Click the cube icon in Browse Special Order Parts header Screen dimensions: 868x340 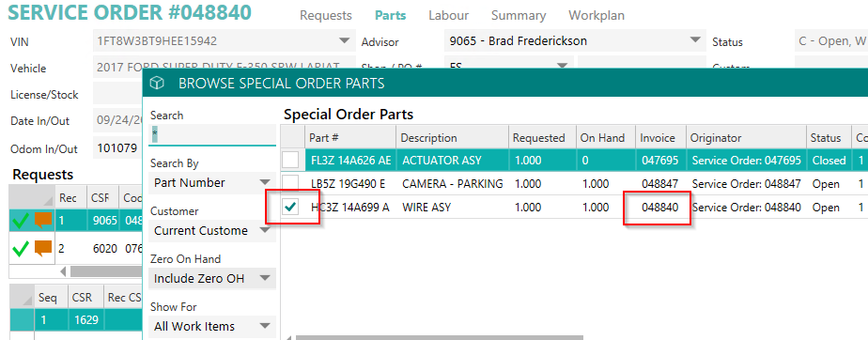(158, 84)
